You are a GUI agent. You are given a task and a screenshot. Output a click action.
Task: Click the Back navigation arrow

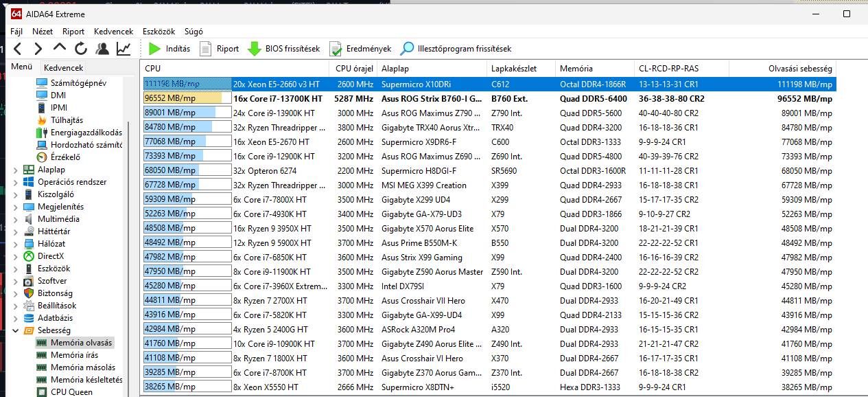(x=18, y=49)
